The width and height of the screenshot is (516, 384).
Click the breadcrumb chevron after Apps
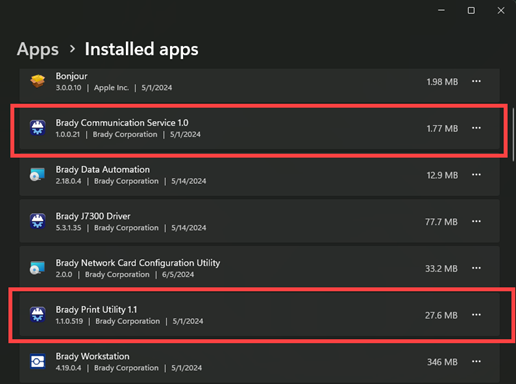point(72,49)
